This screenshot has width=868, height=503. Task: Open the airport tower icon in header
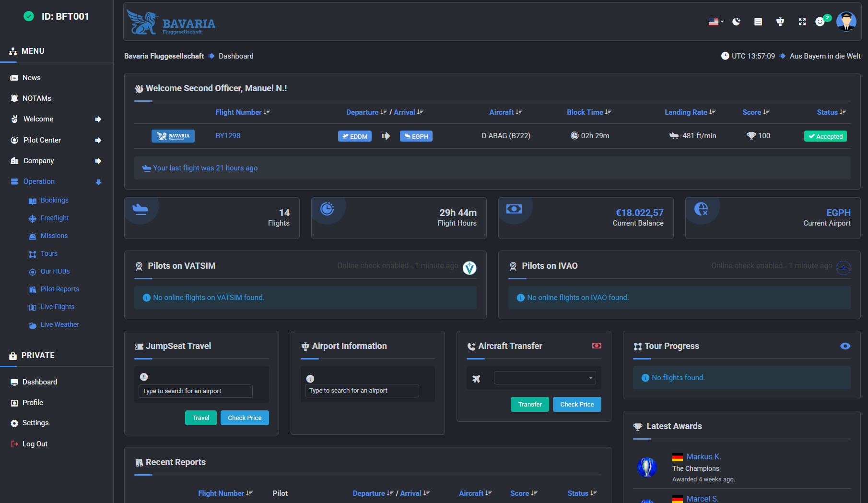[x=780, y=22]
